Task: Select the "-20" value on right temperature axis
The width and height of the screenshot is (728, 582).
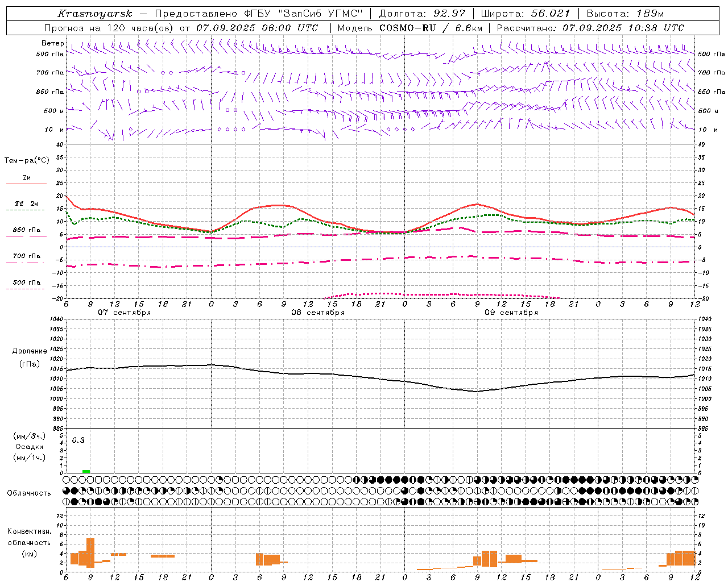Action: tap(704, 299)
